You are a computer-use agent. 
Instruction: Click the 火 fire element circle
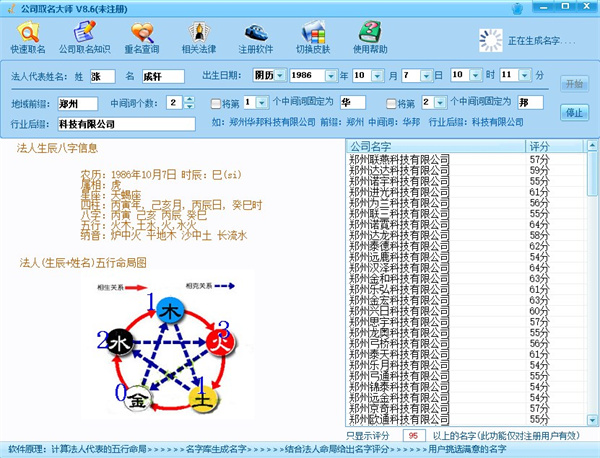click(220, 342)
